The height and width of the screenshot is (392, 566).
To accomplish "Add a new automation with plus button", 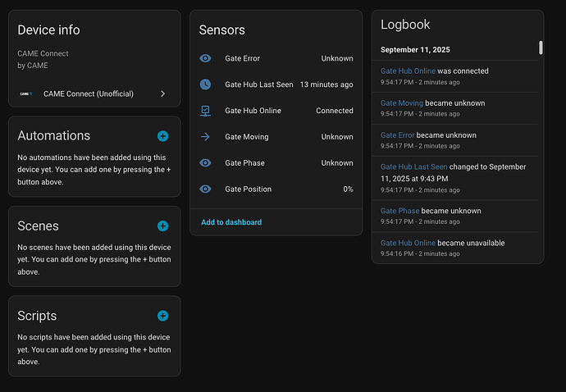I will pyautogui.click(x=162, y=136).
